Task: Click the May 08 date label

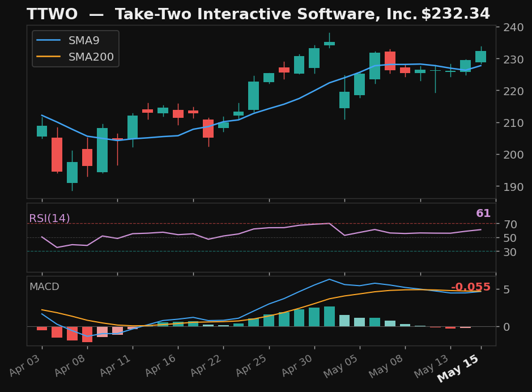Action: (x=386, y=367)
